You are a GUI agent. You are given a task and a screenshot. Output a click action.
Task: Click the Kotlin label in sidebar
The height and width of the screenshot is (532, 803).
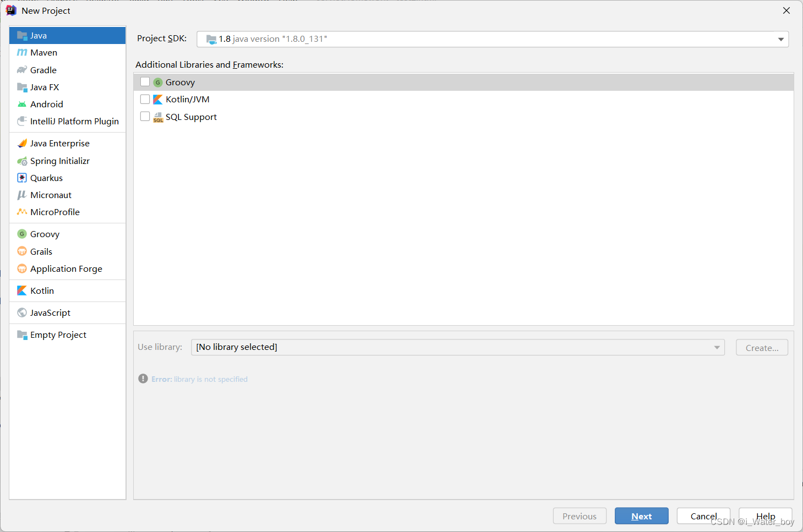42,290
